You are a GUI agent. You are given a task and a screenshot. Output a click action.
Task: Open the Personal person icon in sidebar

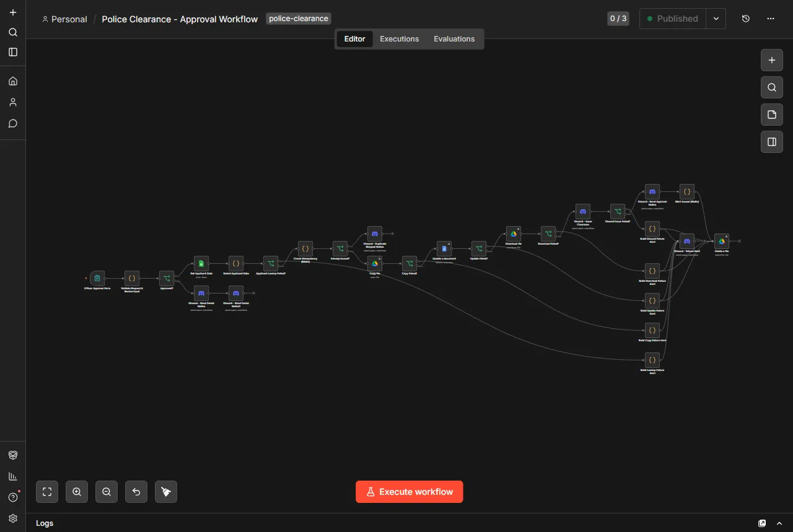(x=13, y=102)
